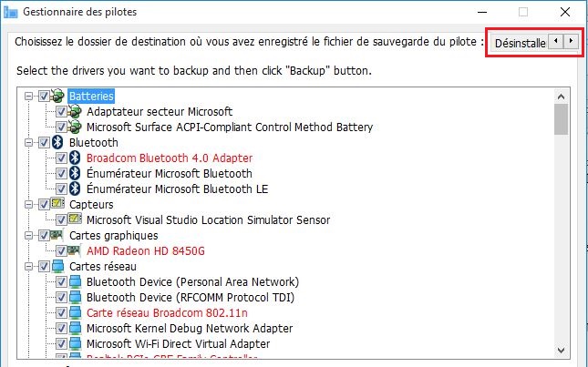Collapse the Cartes réseau tree node
This screenshot has width=588, height=367.
28,266
